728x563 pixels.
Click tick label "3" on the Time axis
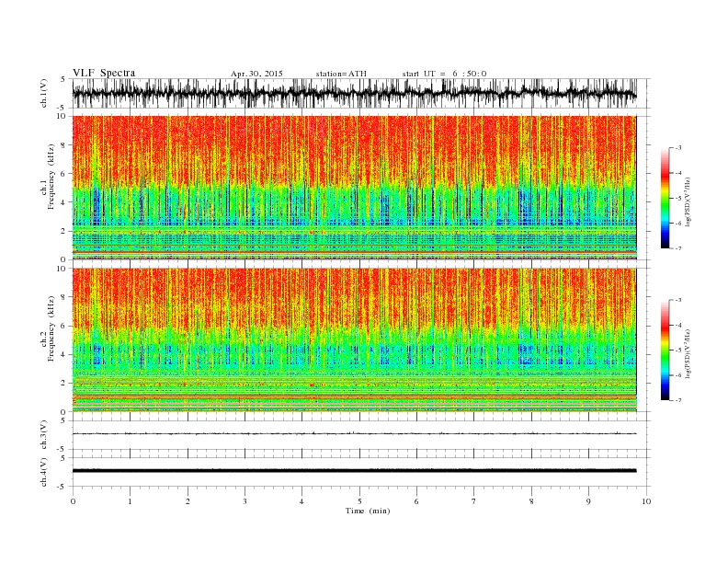click(245, 501)
